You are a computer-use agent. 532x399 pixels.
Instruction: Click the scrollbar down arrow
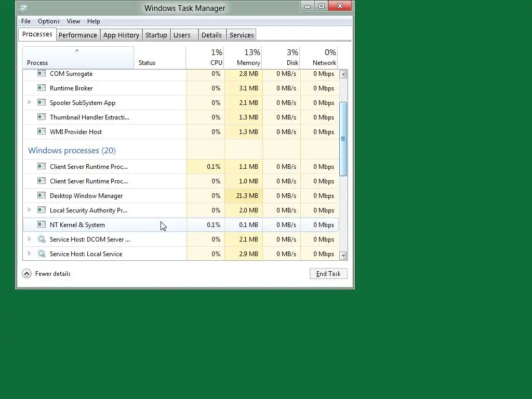coord(343,256)
